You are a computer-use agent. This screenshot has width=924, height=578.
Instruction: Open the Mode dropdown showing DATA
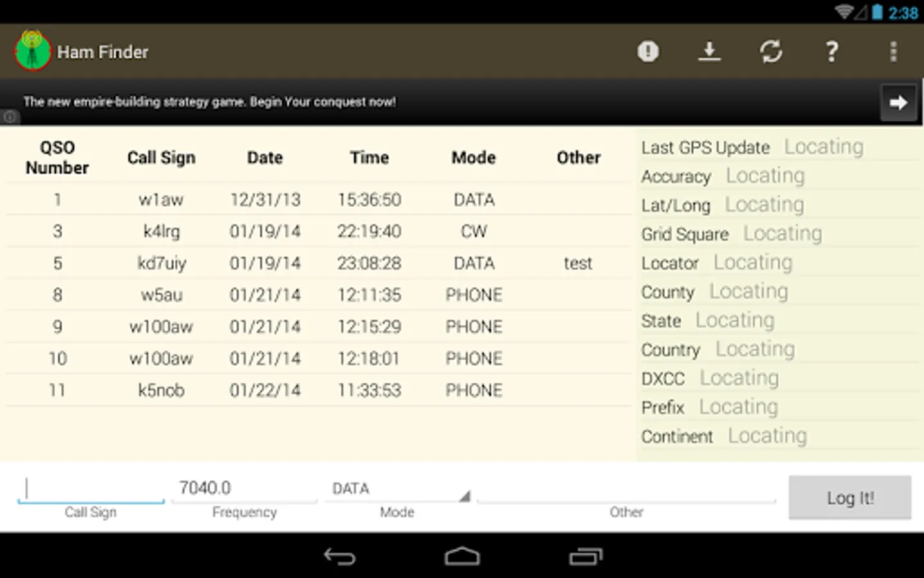tap(397, 489)
